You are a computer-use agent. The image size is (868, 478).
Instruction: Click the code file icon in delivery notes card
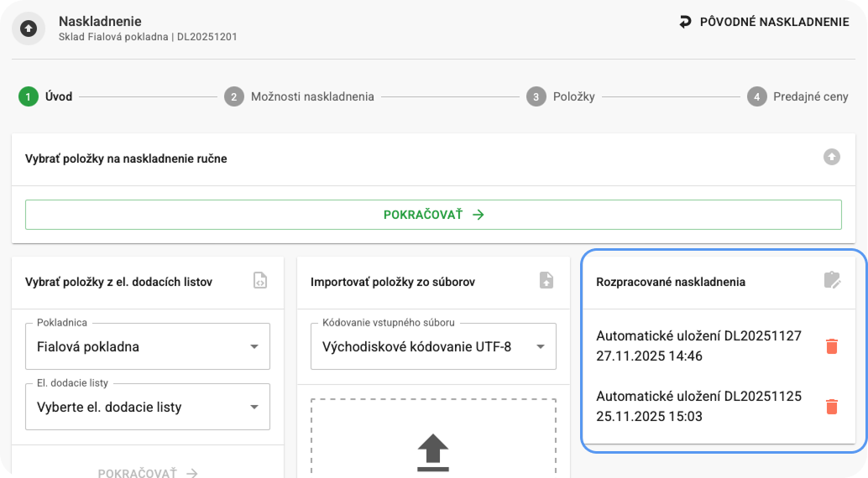coord(260,281)
